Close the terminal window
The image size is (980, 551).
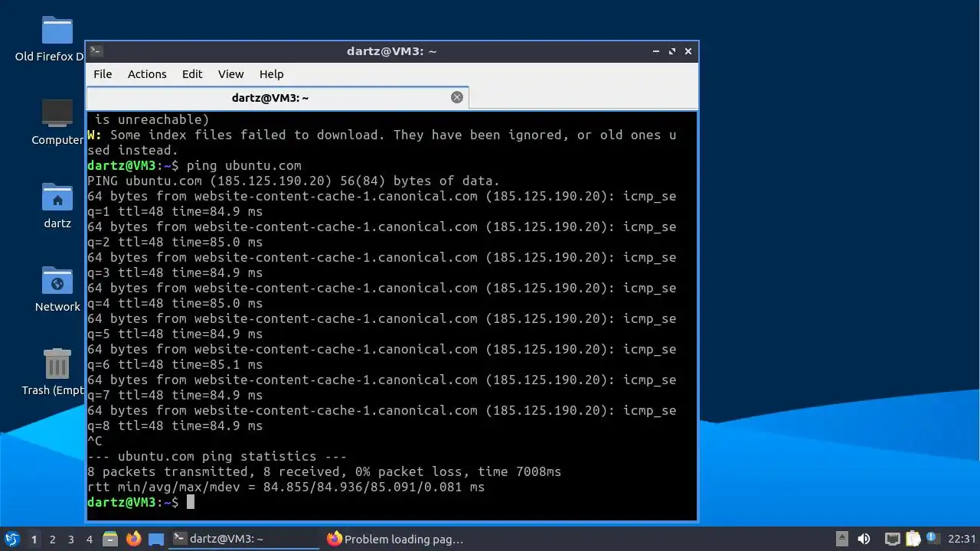(688, 51)
